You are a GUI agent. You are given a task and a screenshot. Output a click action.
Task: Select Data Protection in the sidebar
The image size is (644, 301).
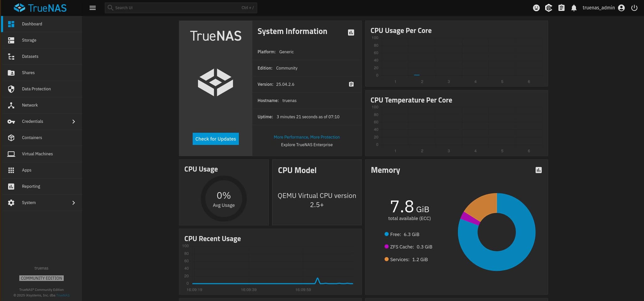(x=42, y=89)
